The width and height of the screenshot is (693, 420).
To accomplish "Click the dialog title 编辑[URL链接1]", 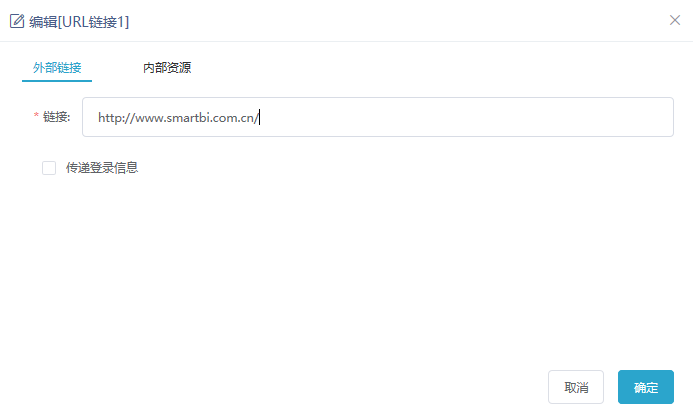I will click(79, 22).
